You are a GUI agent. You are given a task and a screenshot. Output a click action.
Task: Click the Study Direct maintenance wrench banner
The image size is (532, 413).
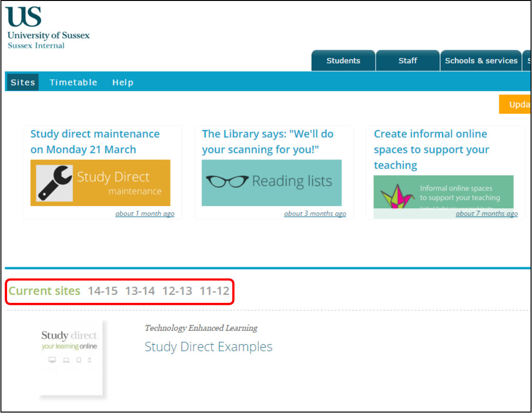click(100, 183)
